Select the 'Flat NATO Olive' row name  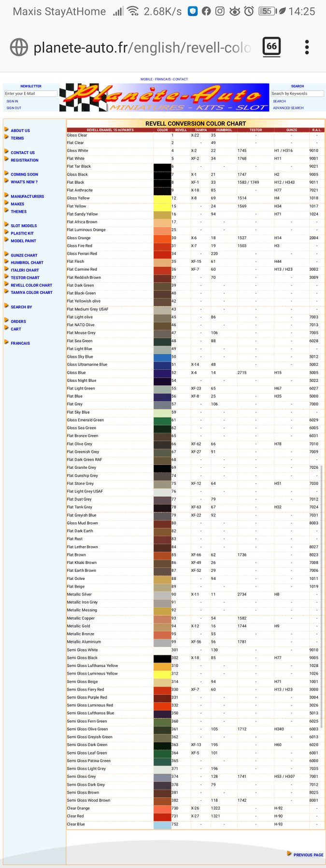click(81, 325)
